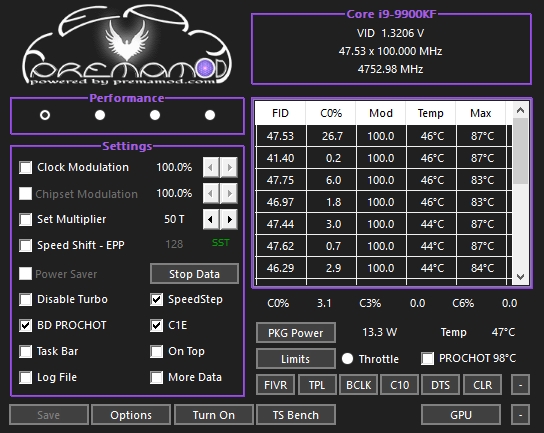Click the C0% column header
This screenshot has width=544, height=433.
click(x=331, y=113)
